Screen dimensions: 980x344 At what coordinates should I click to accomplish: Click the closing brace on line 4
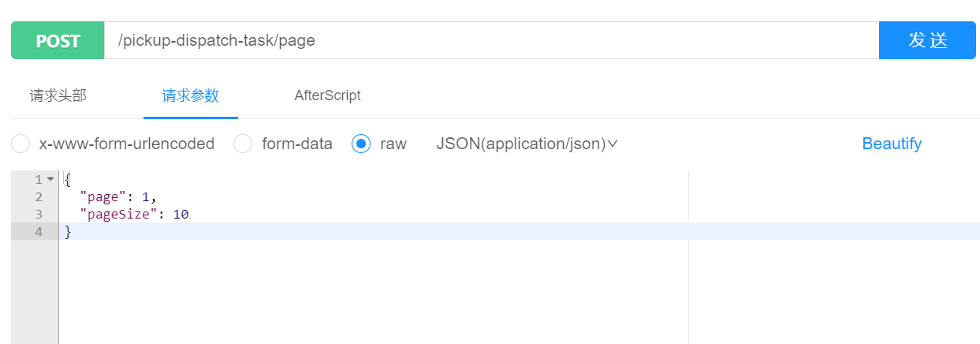(x=67, y=231)
